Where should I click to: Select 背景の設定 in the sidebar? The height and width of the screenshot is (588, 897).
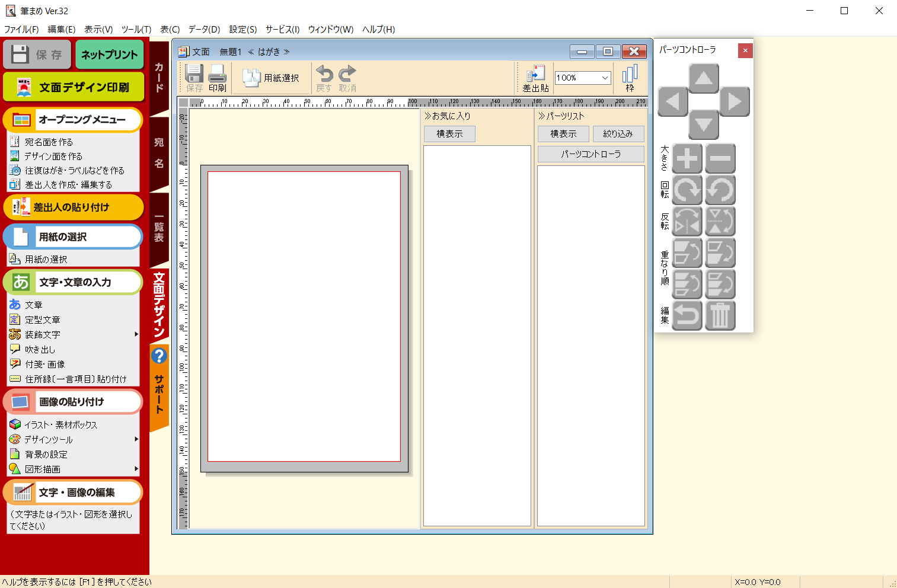click(x=46, y=454)
